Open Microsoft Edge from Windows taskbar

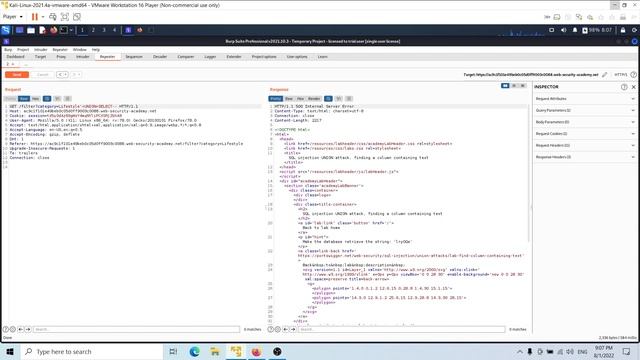[x=194, y=351]
